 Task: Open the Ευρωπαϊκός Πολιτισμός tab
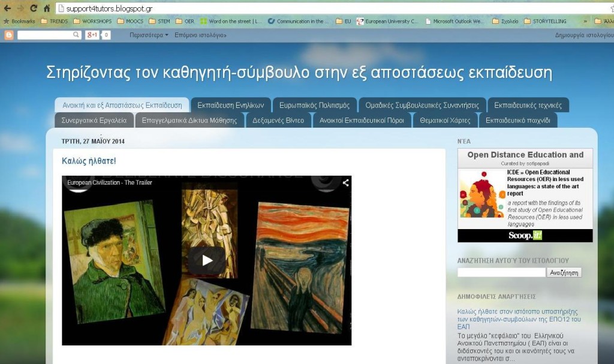314,105
